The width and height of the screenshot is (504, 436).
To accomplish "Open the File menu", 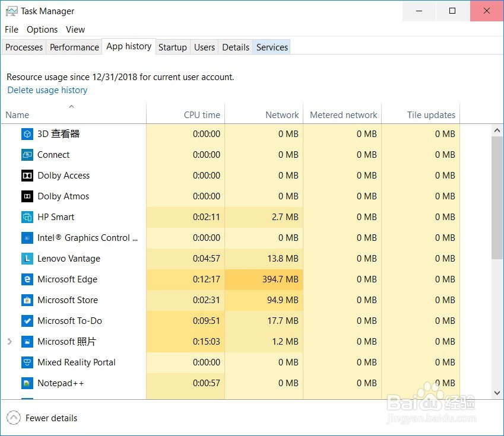I will 11,30.
